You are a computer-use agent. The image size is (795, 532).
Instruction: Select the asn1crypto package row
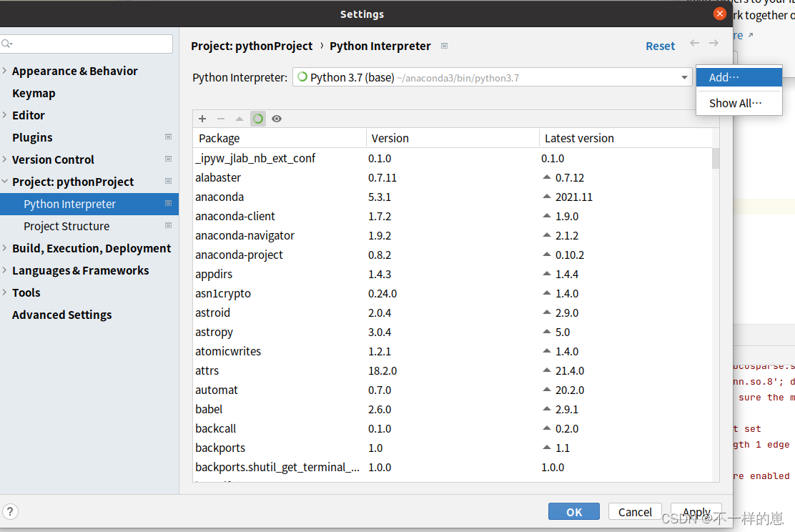coord(453,293)
